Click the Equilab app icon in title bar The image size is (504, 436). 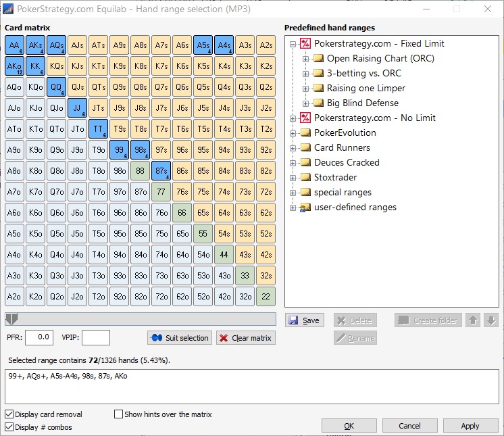point(8,9)
